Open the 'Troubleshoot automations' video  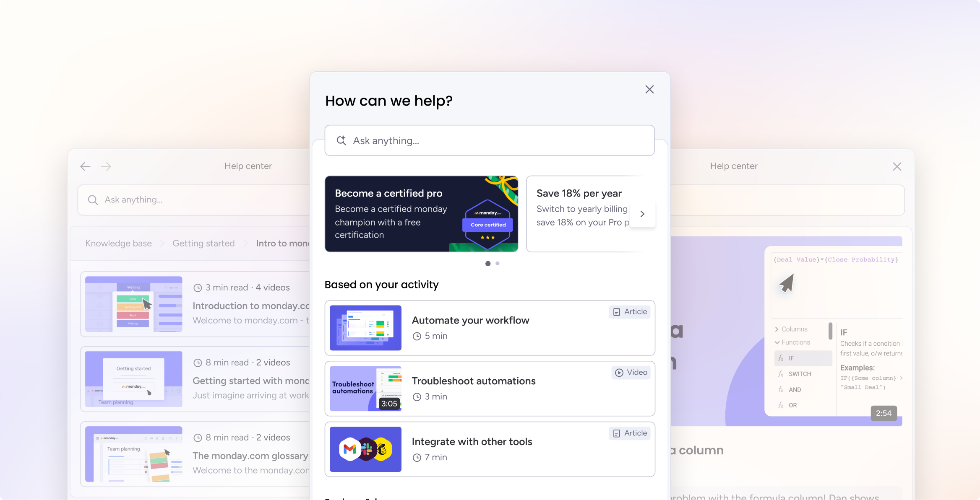(490, 389)
